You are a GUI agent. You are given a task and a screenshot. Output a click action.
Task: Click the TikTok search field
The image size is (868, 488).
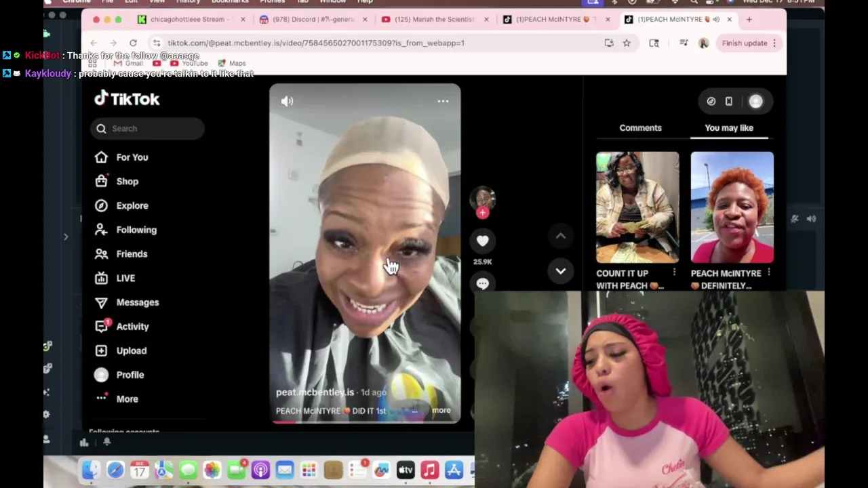(x=147, y=129)
